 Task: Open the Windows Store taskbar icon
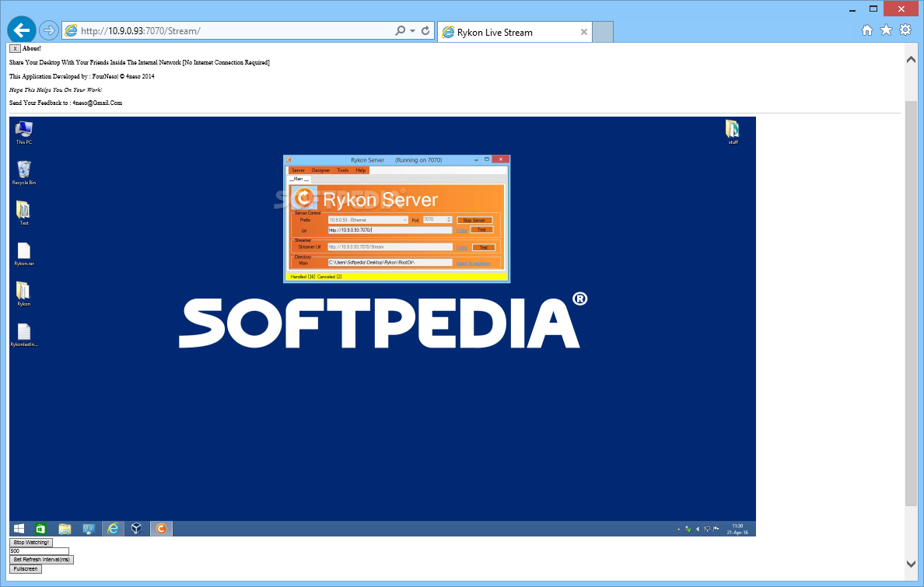(x=40, y=529)
